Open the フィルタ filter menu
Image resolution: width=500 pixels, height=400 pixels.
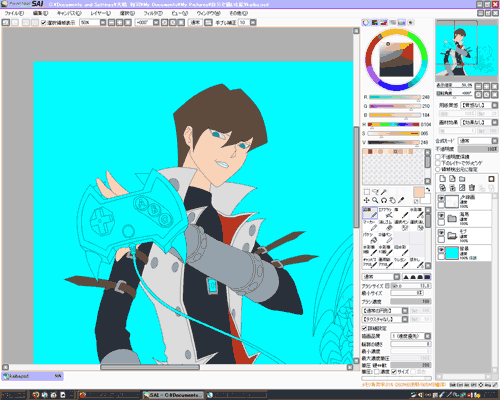pyautogui.click(x=153, y=13)
